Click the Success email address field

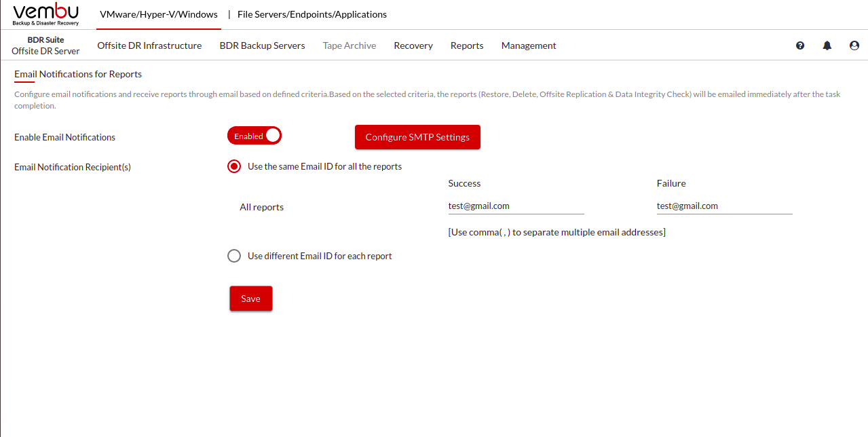click(516, 206)
